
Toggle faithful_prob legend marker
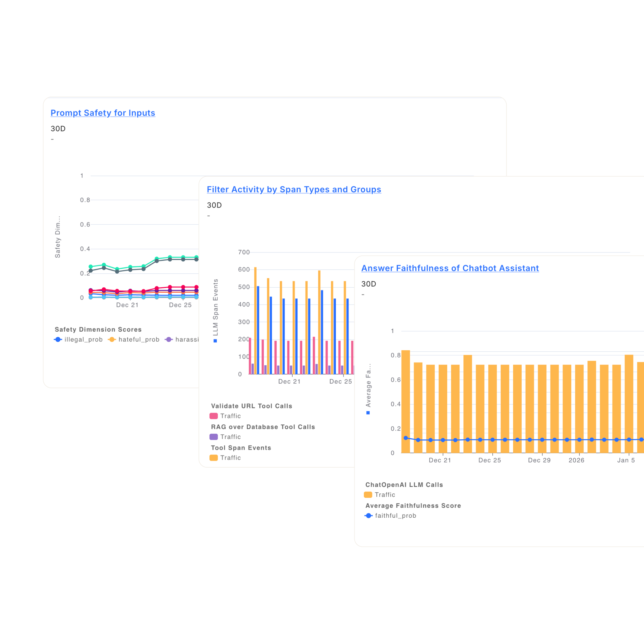coord(369,516)
